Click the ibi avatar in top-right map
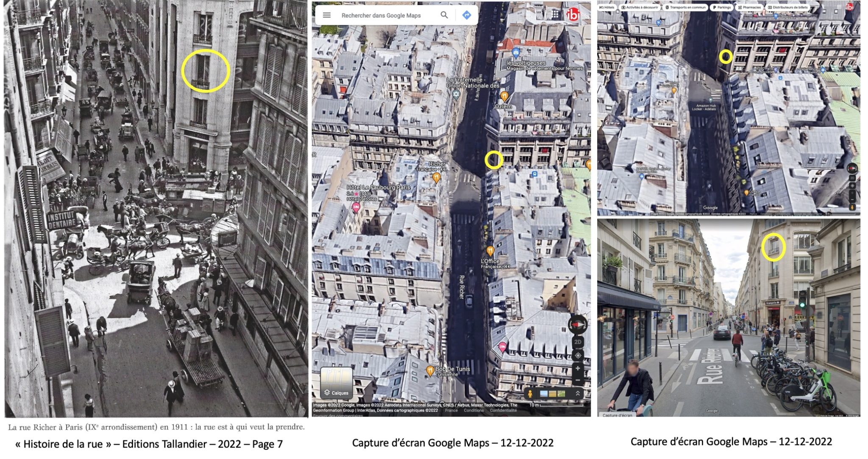Image resolution: width=868 pixels, height=459 pixels. 850,7
